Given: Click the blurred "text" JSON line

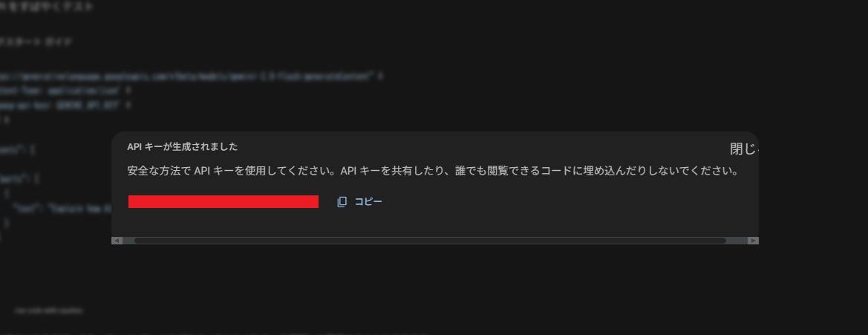Looking at the screenshot, I should click(x=61, y=210).
